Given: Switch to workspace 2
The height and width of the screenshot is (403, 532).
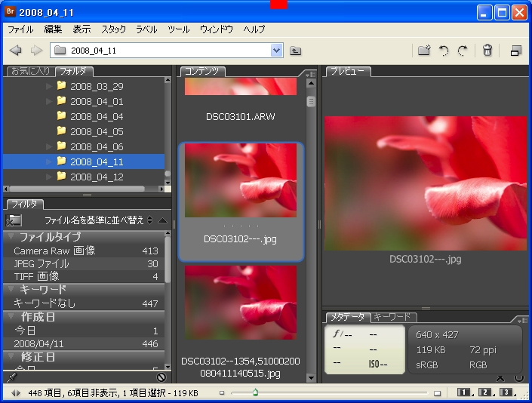Looking at the screenshot, I should pos(485,392).
